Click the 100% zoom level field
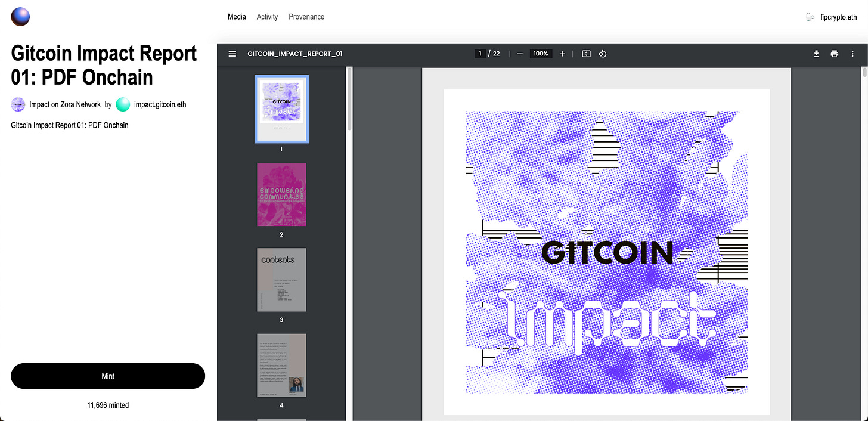 [541, 54]
